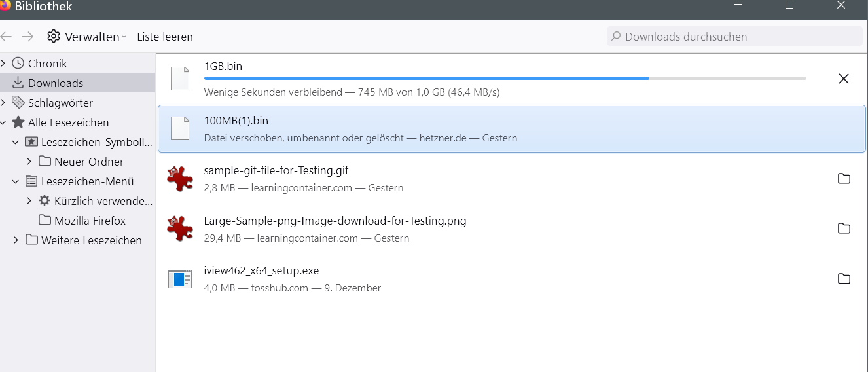Collapse the Lesezeichen-Menü folder
Screen dimensions: 868x372
coord(16,181)
